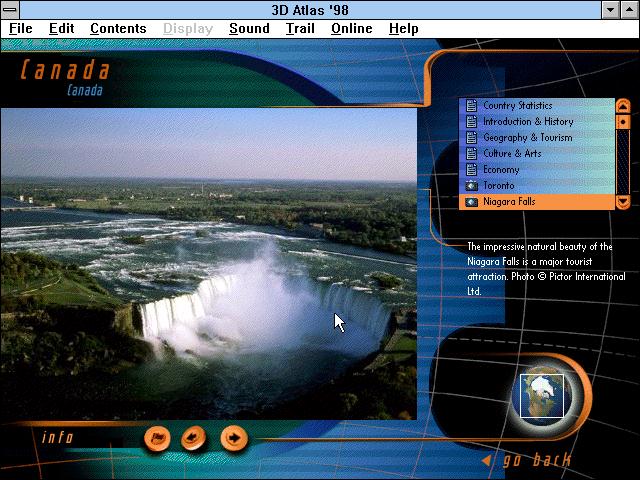This screenshot has width=640, height=480.
Task: Click the topic list scrollbar thumb
Action: [623, 122]
